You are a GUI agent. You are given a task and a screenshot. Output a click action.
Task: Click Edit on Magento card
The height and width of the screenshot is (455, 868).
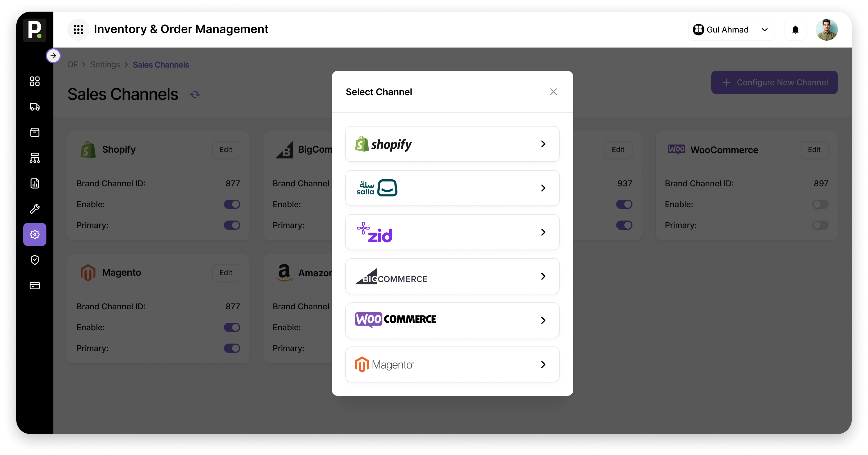[226, 272]
